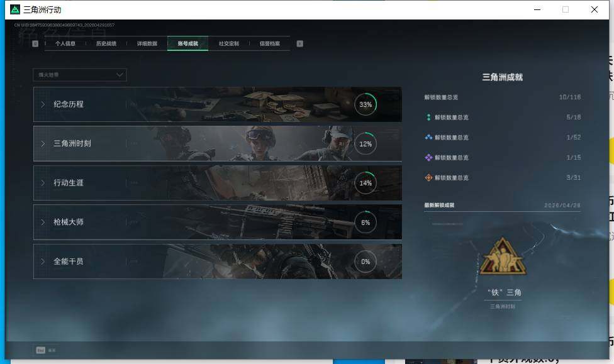Close the 三角洲行动 window
The width and height of the screenshot is (614, 364).
point(594,9)
